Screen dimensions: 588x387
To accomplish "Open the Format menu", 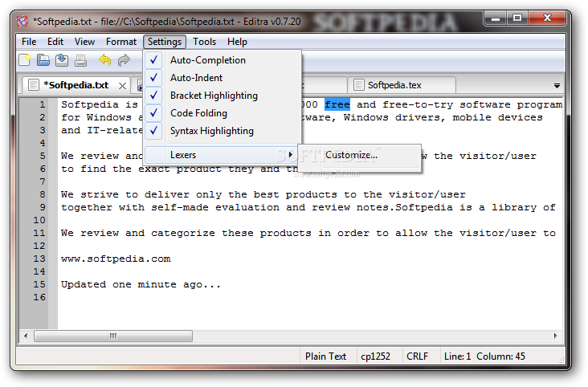I will tap(120, 42).
